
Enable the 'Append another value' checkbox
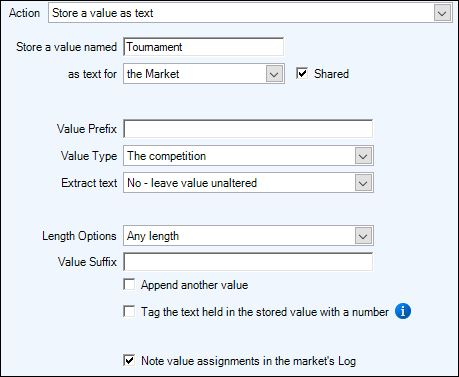pos(129,285)
